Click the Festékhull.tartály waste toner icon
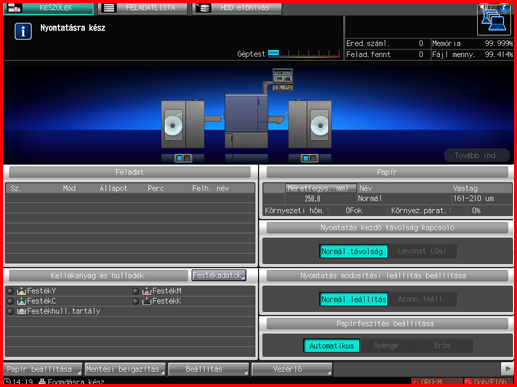 [x=21, y=311]
